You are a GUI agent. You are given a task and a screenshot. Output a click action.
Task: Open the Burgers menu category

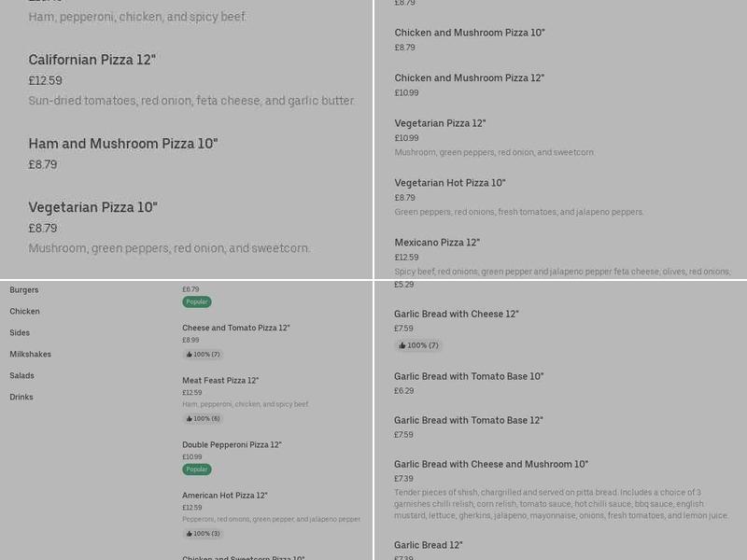pyautogui.click(x=24, y=290)
